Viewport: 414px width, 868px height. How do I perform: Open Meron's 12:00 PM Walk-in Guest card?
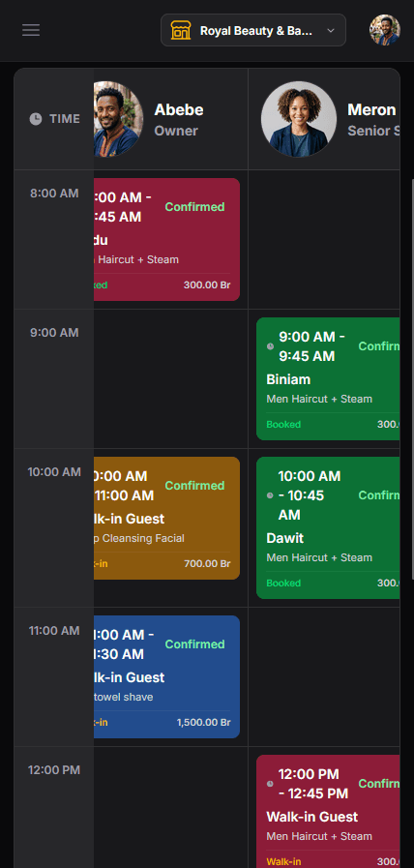pyautogui.click(x=328, y=812)
